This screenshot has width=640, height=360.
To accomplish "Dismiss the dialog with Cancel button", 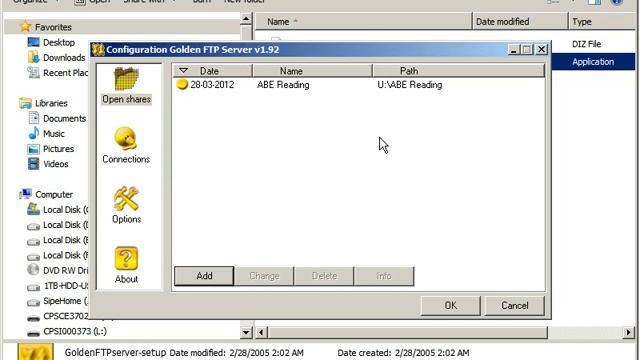I will pyautogui.click(x=515, y=305).
